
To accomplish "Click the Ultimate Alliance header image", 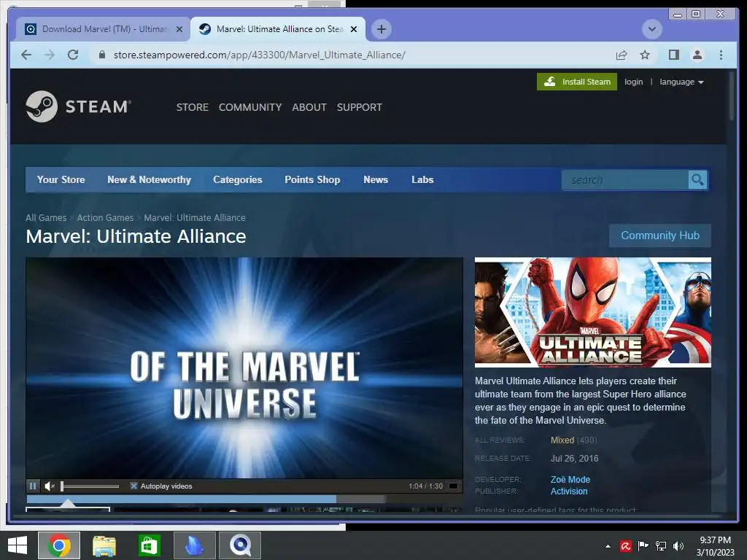I will pyautogui.click(x=592, y=312).
